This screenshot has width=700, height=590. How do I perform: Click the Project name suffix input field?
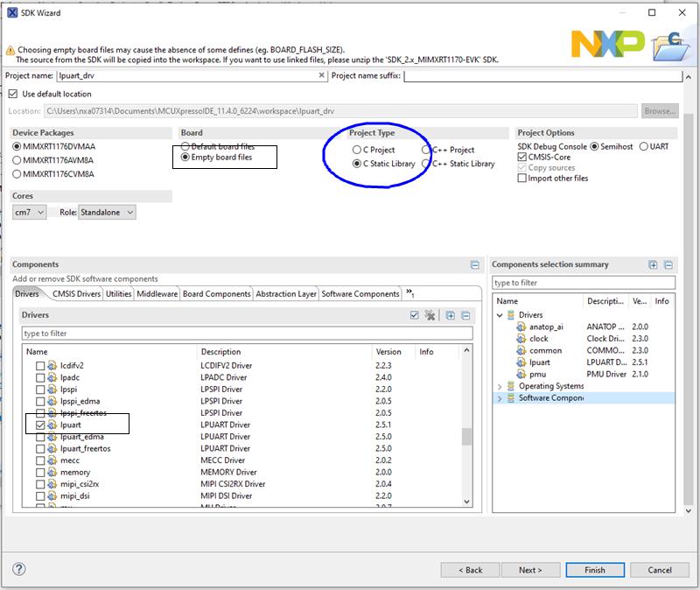pos(542,76)
